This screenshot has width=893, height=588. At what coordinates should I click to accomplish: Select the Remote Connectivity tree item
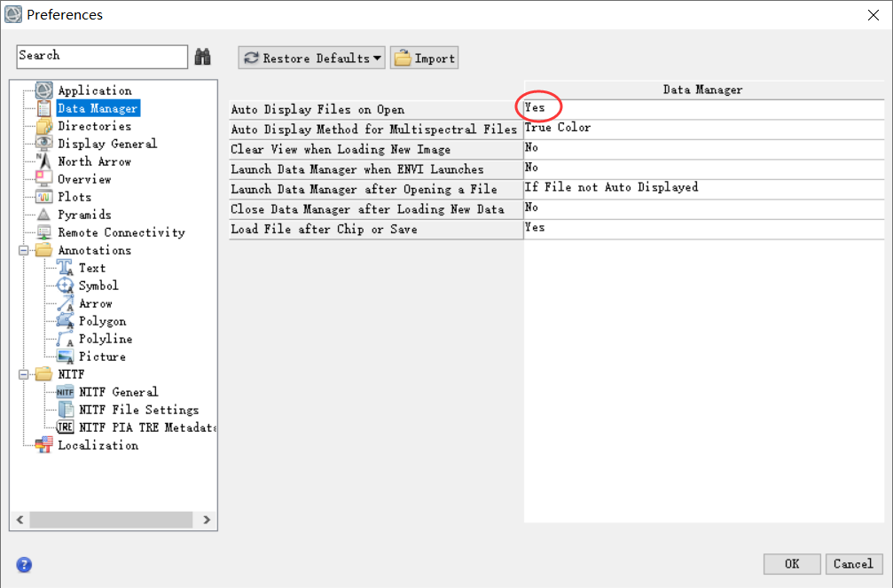(x=121, y=232)
